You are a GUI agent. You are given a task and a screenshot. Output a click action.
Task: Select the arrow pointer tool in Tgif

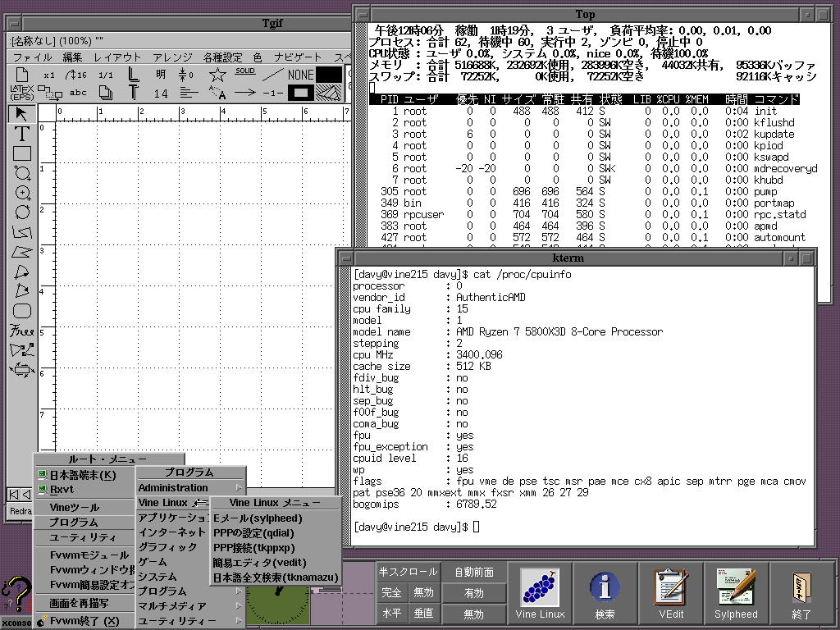[21, 113]
